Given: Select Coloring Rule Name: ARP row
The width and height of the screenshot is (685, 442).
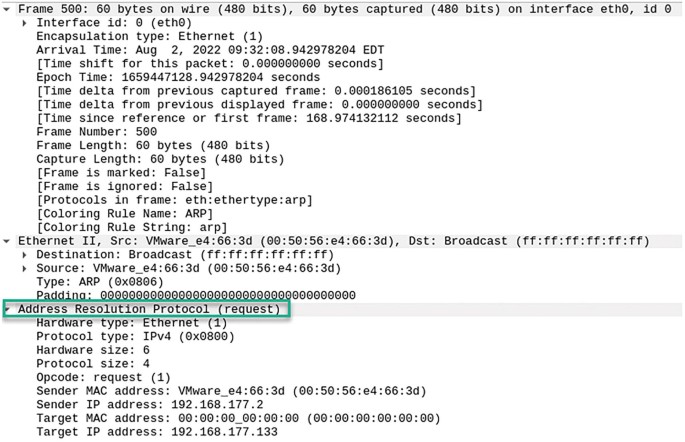Looking at the screenshot, I should [x=125, y=214].
